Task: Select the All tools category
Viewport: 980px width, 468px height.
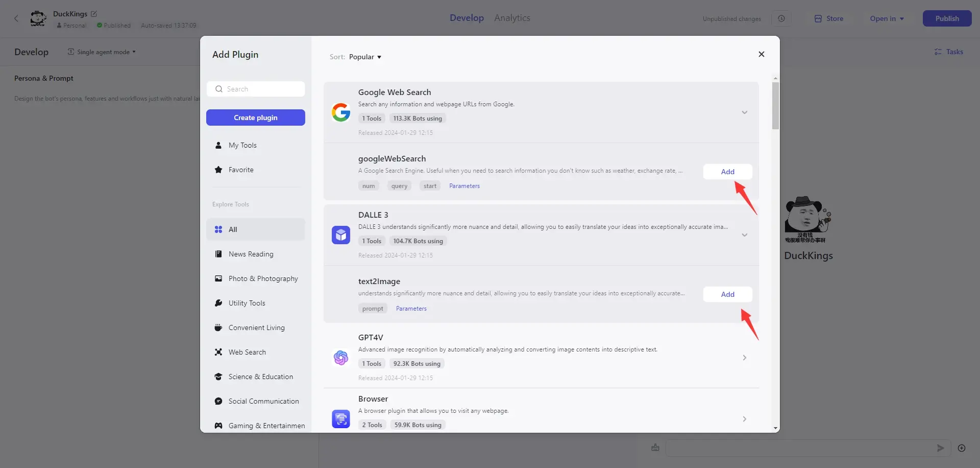Action: [256, 229]
